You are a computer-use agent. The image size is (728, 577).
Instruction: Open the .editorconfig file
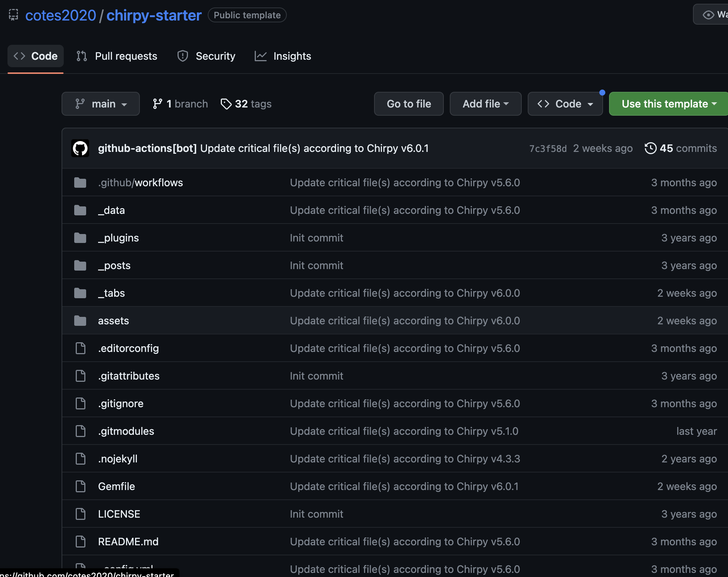[128, 348]
